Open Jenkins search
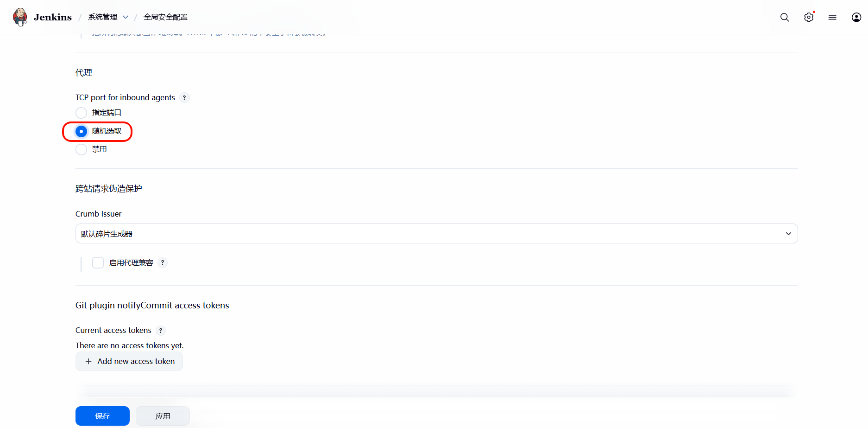This screenshot has height=428, width=868. tap(785, 17)
